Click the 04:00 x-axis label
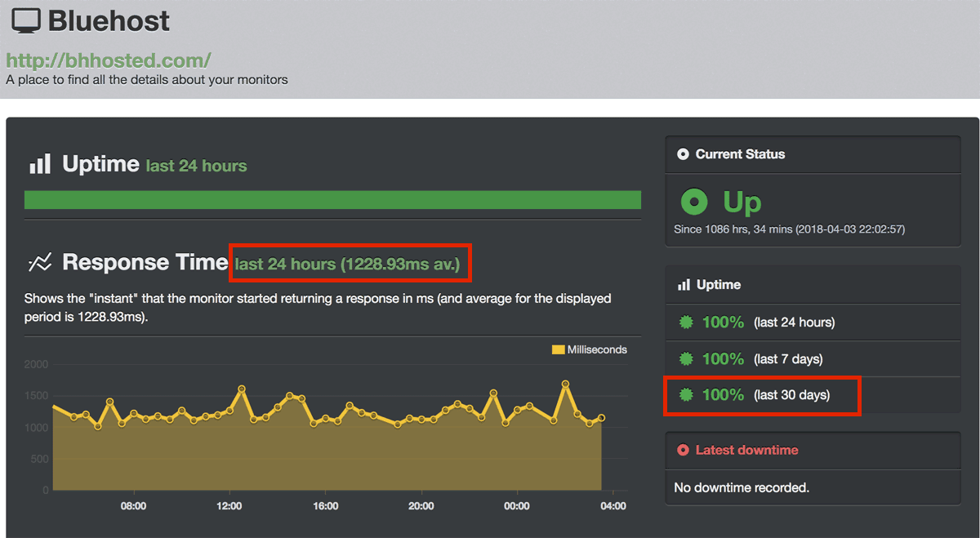Viewport: 980px width, 538px height. 613,506
